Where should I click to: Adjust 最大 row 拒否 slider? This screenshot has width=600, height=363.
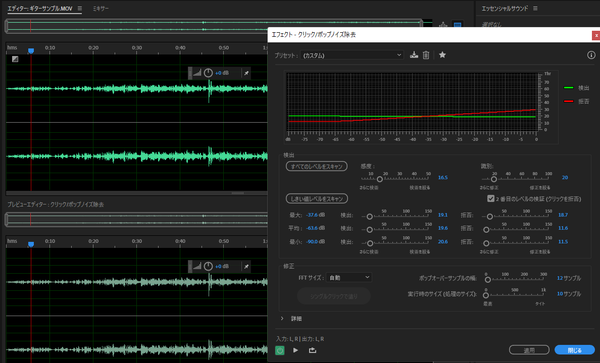pyautogui.click(x=489, y=216)
